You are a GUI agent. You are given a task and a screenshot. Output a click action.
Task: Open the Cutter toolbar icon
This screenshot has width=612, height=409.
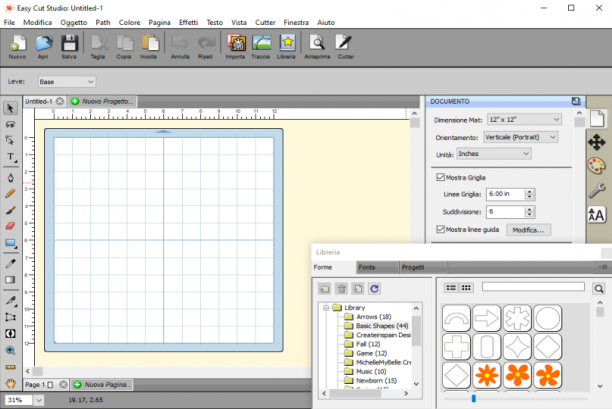tap(345, 46)
